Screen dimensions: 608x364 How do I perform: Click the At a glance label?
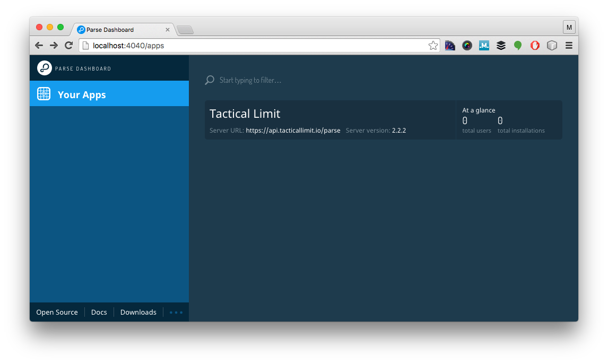479,110
